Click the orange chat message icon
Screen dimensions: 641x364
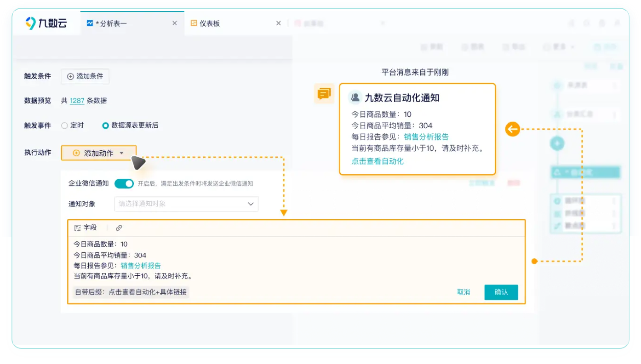324,94
